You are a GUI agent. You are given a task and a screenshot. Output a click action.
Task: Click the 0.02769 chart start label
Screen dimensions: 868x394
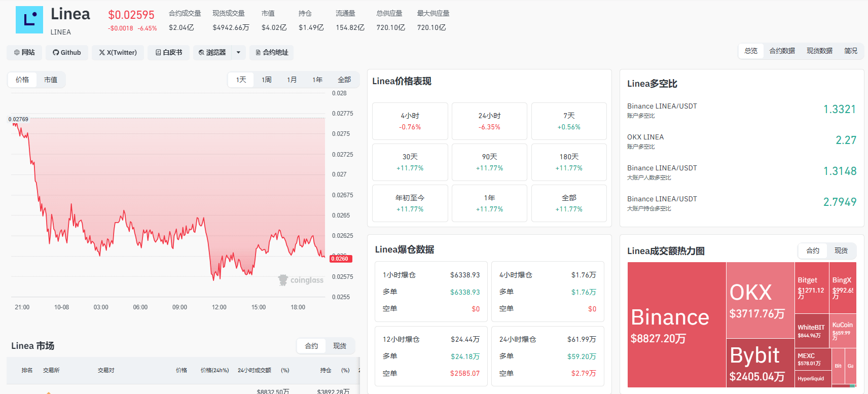[18, 119]
